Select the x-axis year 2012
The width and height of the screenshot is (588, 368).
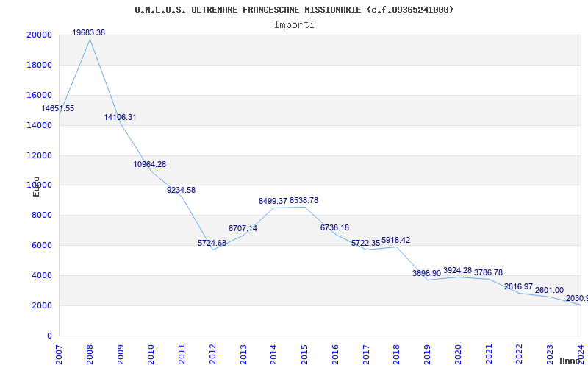(212, 354)
